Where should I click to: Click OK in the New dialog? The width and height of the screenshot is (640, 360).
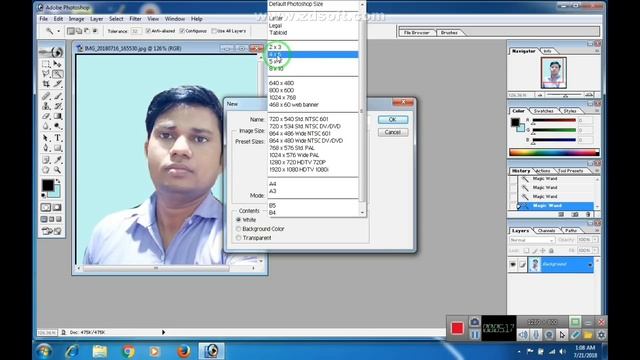click(x=393, y=120)
